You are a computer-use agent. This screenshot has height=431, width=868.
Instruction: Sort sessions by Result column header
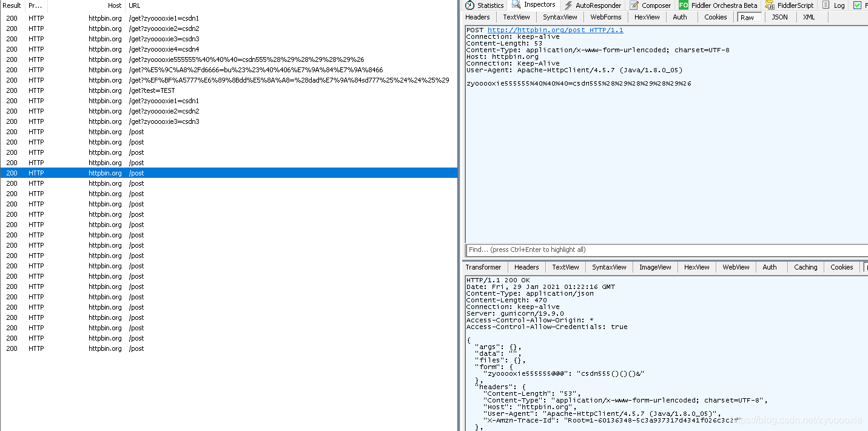tap(12, 5)
